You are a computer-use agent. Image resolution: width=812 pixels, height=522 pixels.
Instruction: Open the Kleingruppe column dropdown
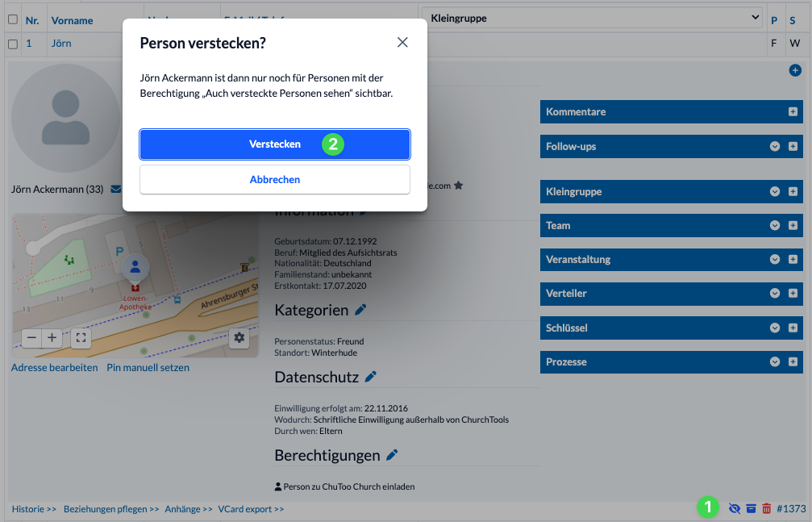[x=592, y=18]
